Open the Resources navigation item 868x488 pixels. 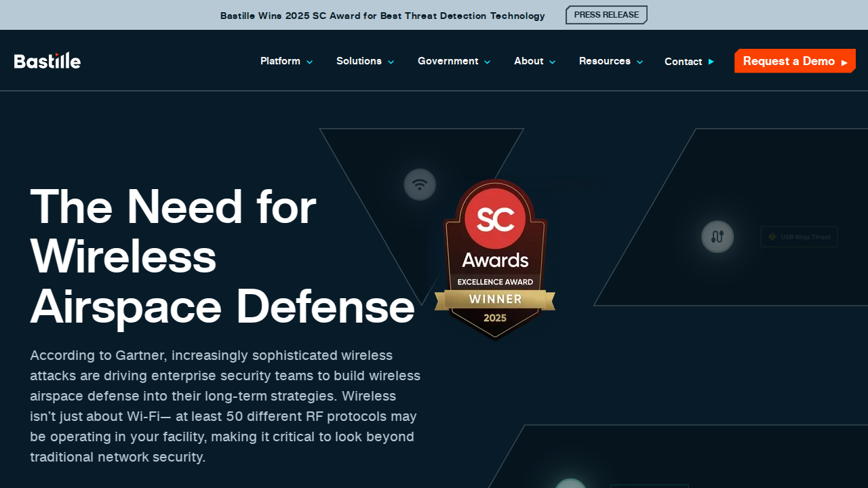[604, 61]
